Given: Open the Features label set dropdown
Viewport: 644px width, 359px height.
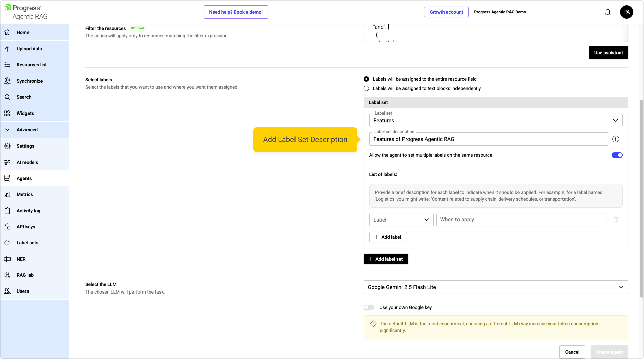Looking at the screenshot, I should [x=495, y=120].
